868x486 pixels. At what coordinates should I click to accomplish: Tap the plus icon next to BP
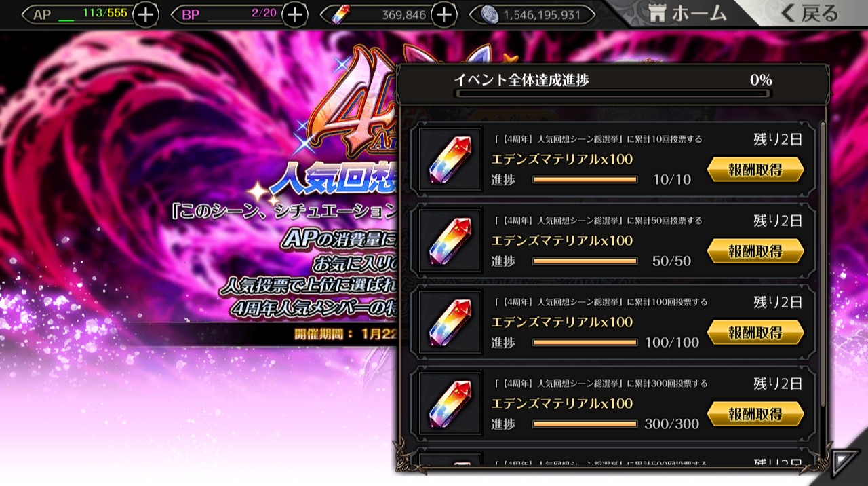tap(294, 14)
